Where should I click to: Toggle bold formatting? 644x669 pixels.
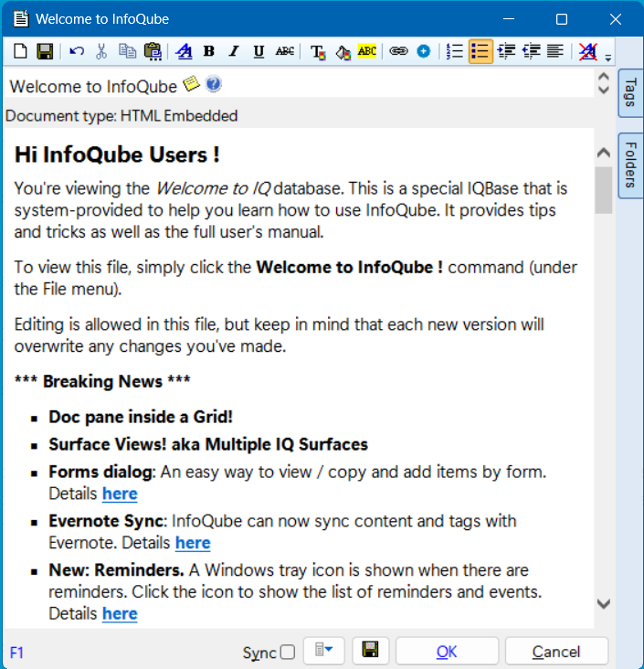(x=209, y=51)
